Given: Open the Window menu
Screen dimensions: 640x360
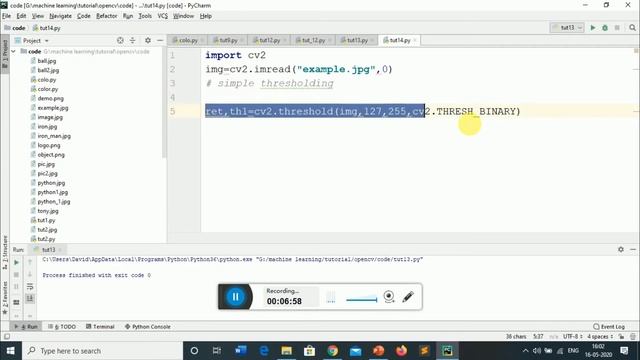Looking at the screenshot, I should (183, 16).
